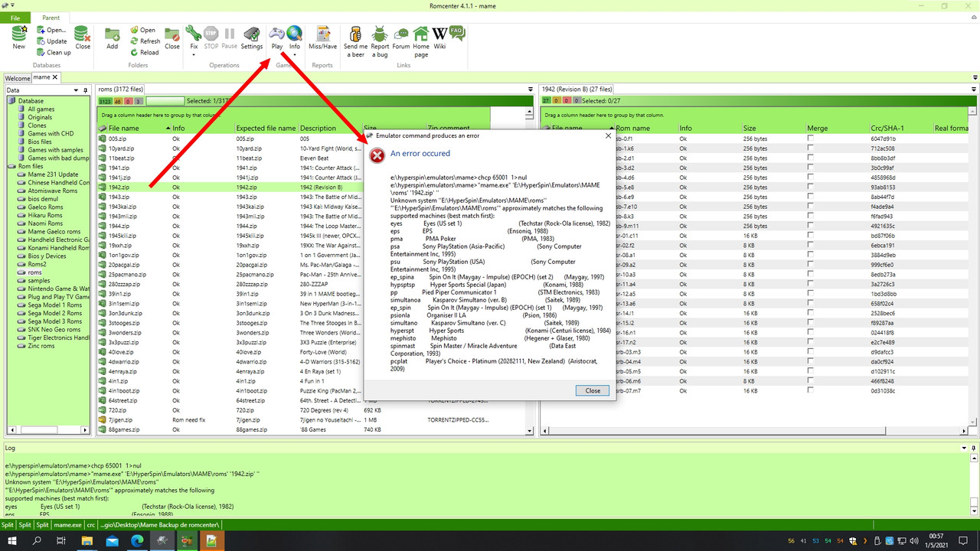
Task: Open Settings from the ribbon
Action: pyautogui.click(x=252, y=37)
